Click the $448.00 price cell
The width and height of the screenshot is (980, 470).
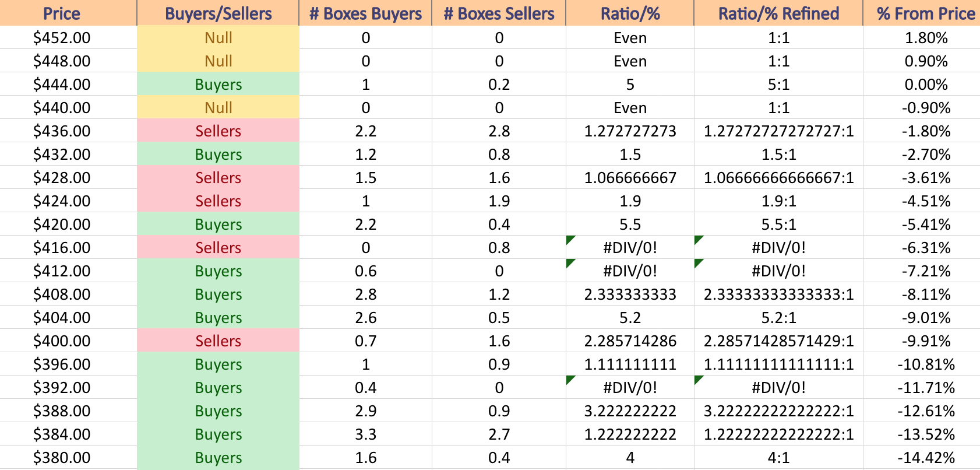[68, 61]
